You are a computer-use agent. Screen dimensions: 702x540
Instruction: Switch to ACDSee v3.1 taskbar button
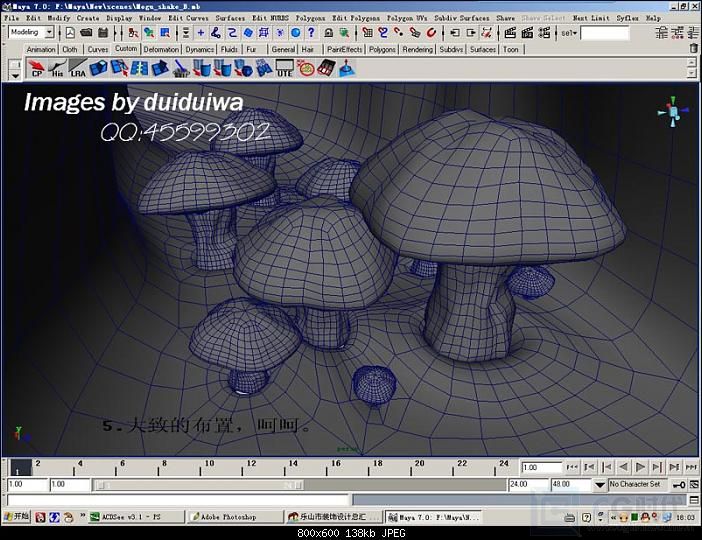[x=136, y=517]
